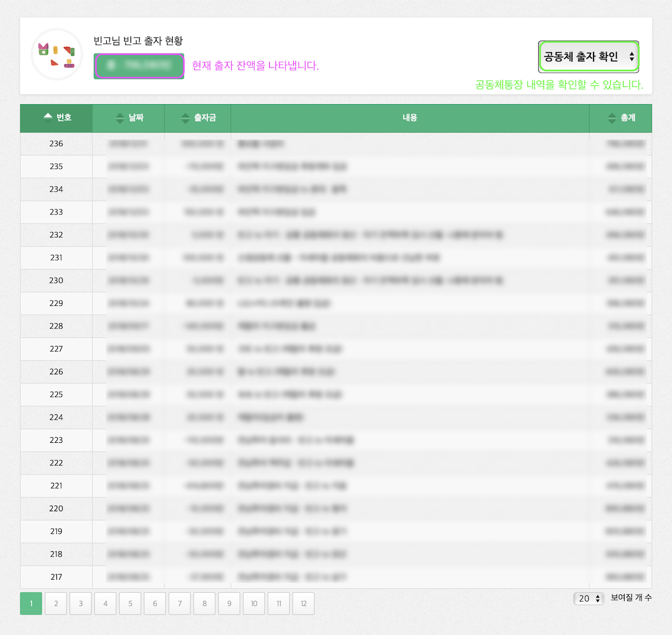Screen dimensions: 672x635
Task: Navigate to page 8
Action: 204,603
